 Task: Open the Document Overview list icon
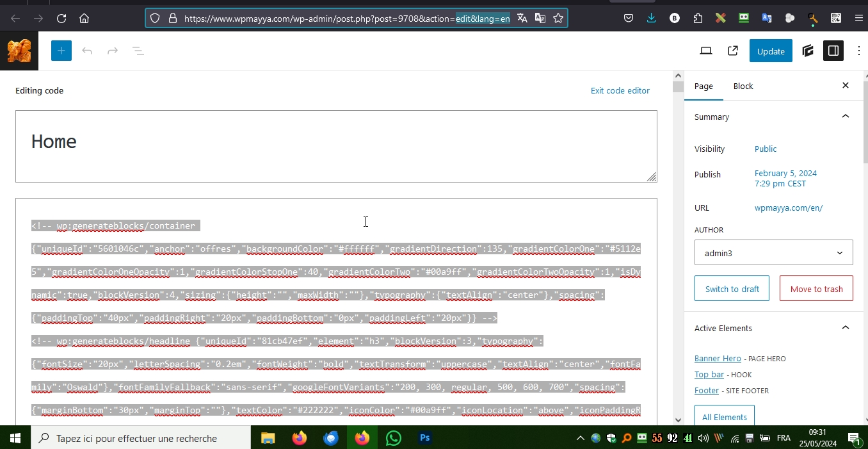tap(138, 51)
